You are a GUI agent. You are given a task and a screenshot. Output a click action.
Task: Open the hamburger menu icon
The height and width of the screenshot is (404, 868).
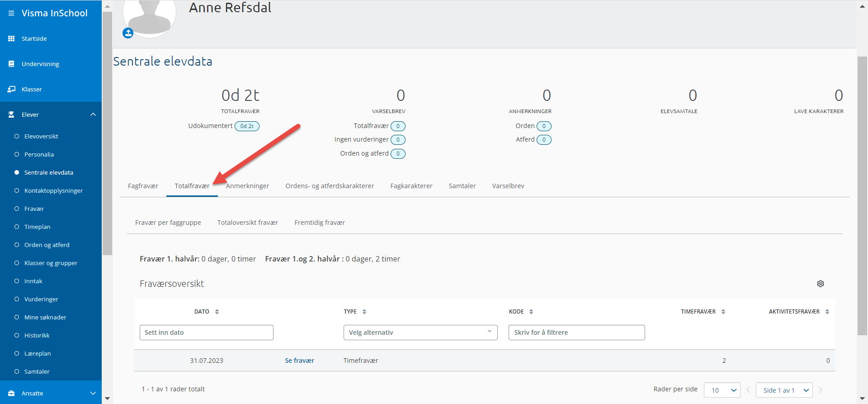click(11, 13)
